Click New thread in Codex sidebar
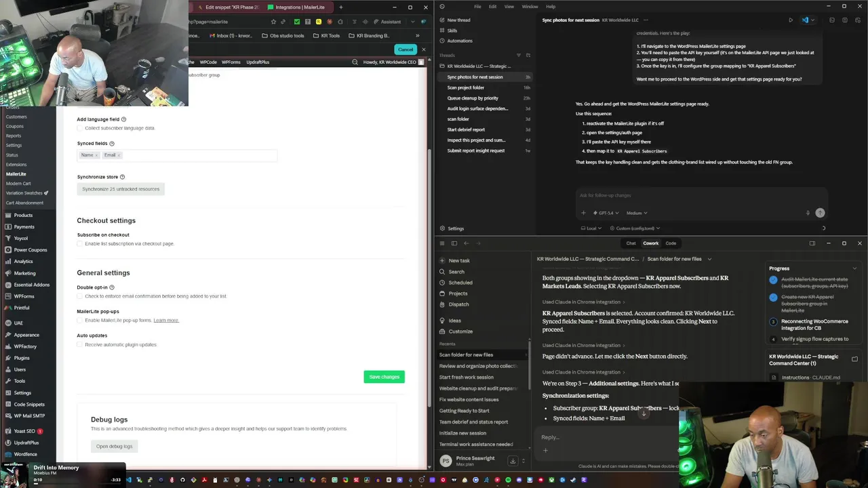Screen dimensions: 868x488 458,20
